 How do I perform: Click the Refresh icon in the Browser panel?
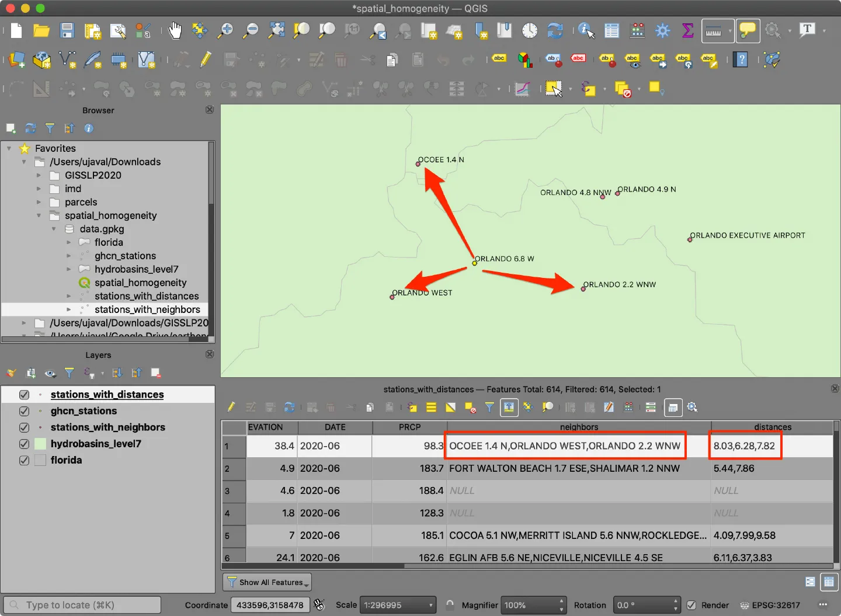[30, 128]
